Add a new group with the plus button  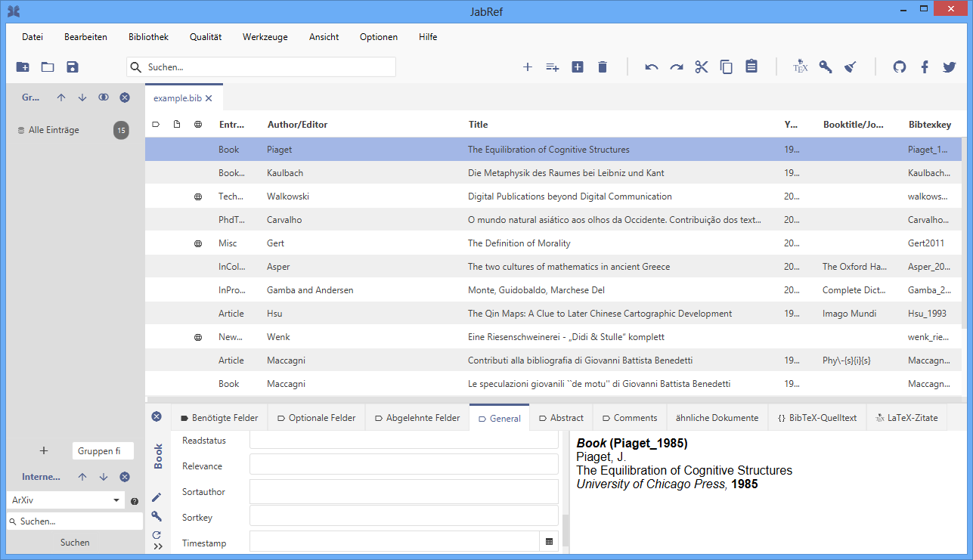[44, 450]
